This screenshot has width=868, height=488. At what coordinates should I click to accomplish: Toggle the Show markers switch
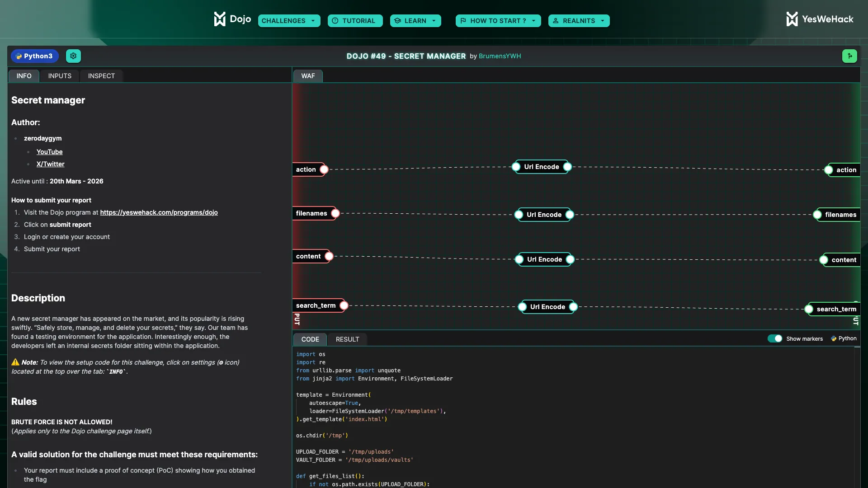pos(775,338)
